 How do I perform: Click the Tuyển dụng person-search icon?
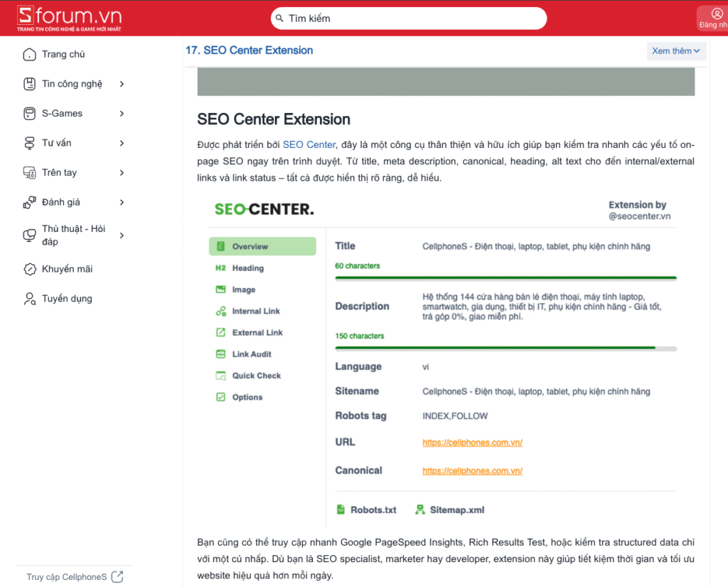(x=29, y=299)
